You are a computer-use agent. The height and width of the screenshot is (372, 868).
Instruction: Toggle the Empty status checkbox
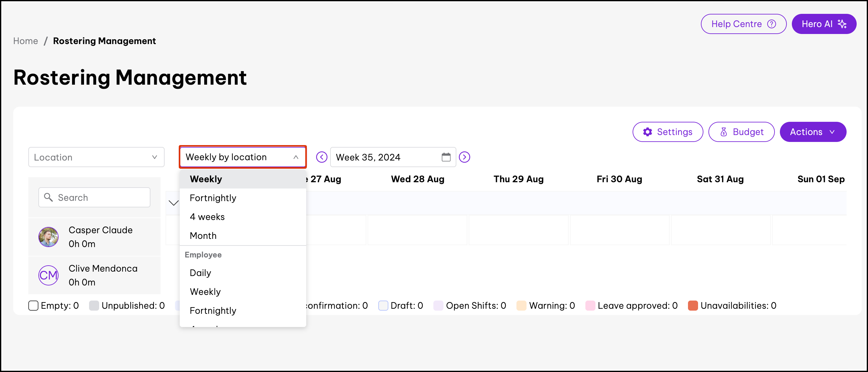click(33, 306)
